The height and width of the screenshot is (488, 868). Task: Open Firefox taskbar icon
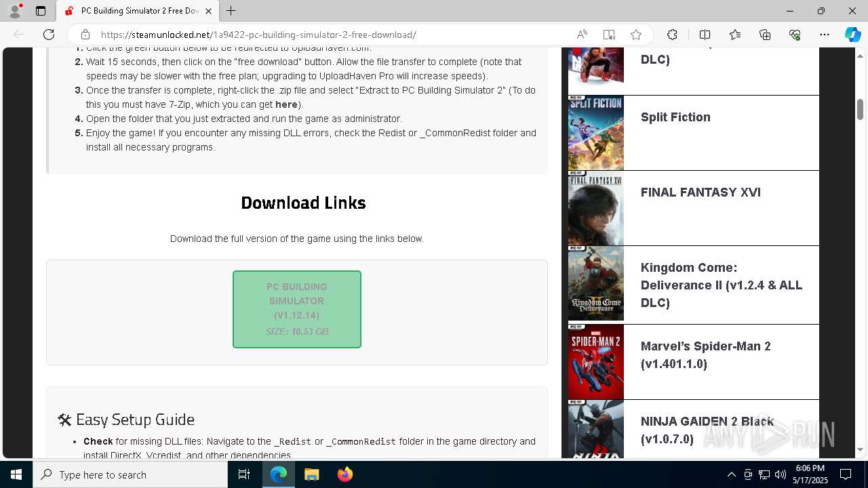click(345, 474)
